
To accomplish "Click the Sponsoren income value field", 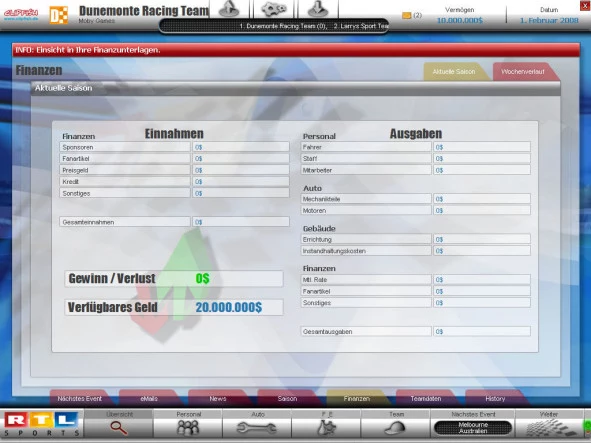I will (x=241, y=147).
